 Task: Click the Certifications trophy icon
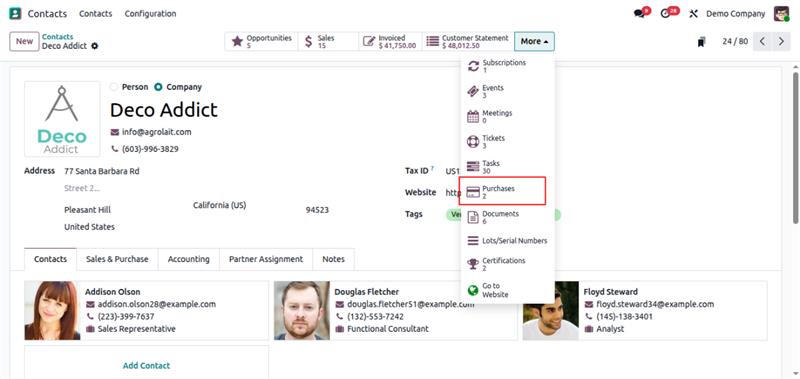(473, 264)
